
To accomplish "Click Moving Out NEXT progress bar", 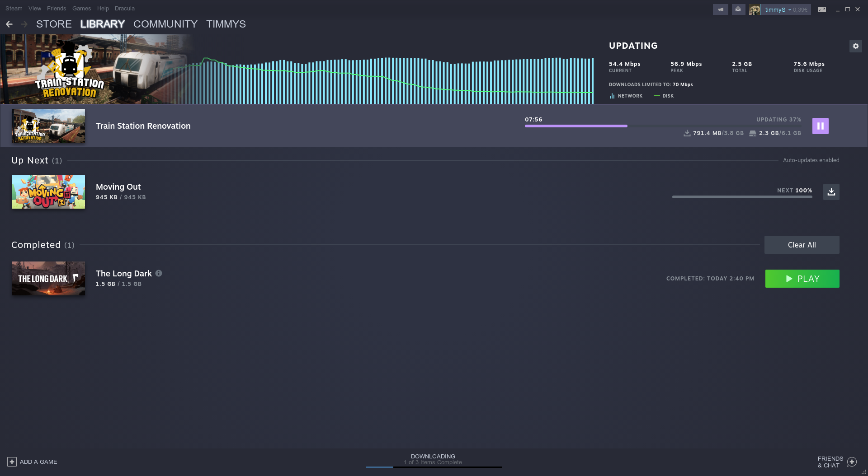I will click(x=742, y=197).
